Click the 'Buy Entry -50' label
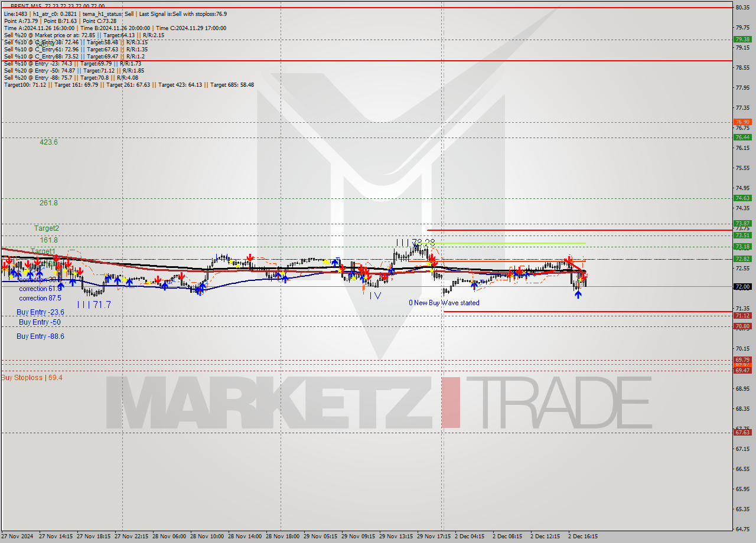This screenshot has height=543, width=756. [x=40, y=322]
